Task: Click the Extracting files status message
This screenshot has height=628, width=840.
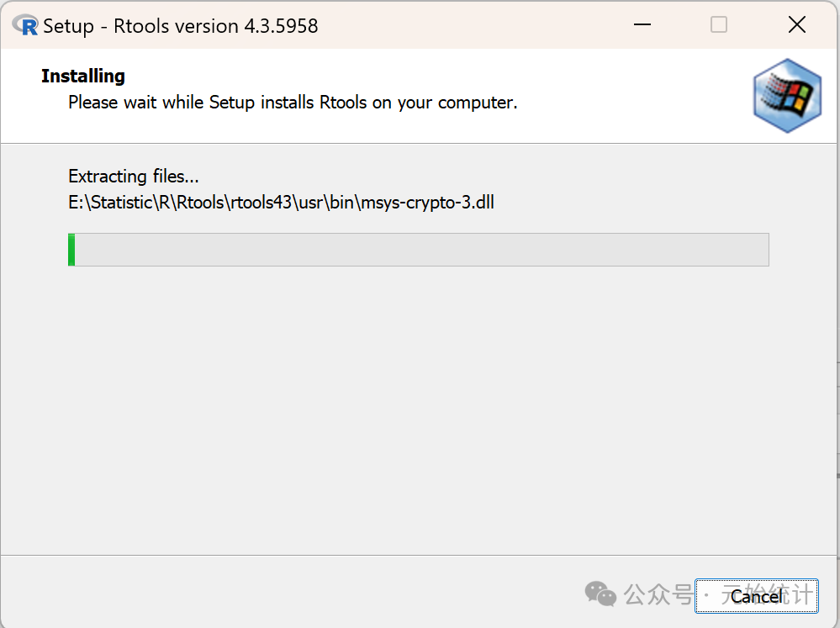Action: pyautogui.click(x=133, y=177)
